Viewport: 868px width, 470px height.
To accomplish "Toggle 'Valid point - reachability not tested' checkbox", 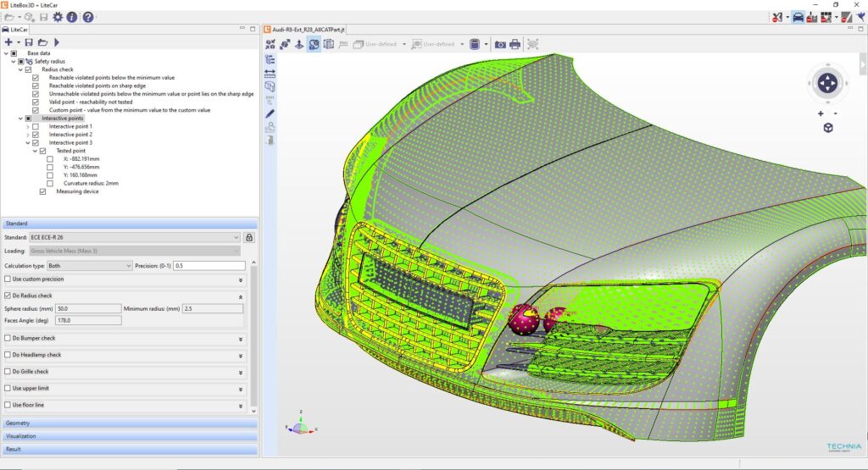I will point(36,102).
